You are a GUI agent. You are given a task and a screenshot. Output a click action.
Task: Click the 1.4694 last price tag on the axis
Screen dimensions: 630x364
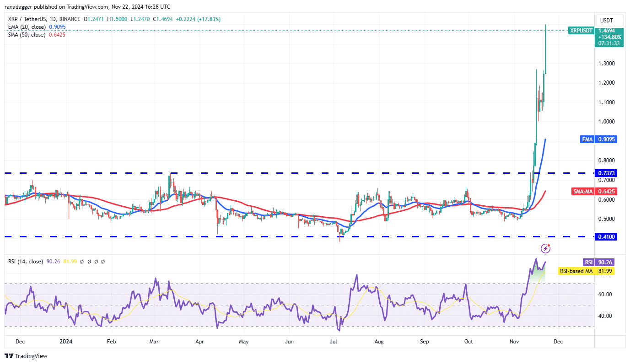point(608,31)
